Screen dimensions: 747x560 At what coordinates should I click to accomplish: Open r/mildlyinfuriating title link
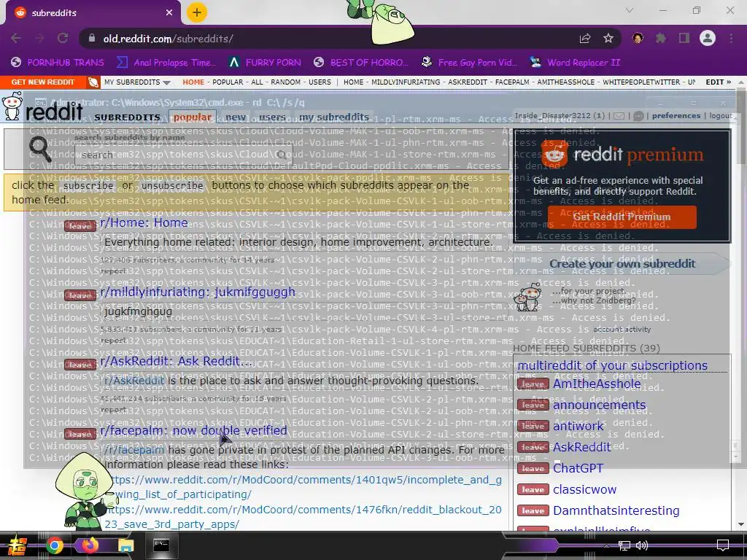[198, 292]
